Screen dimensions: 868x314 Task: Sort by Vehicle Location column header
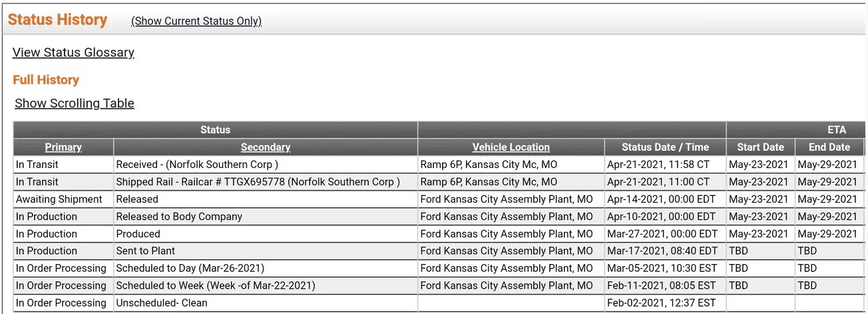(511, 147)
